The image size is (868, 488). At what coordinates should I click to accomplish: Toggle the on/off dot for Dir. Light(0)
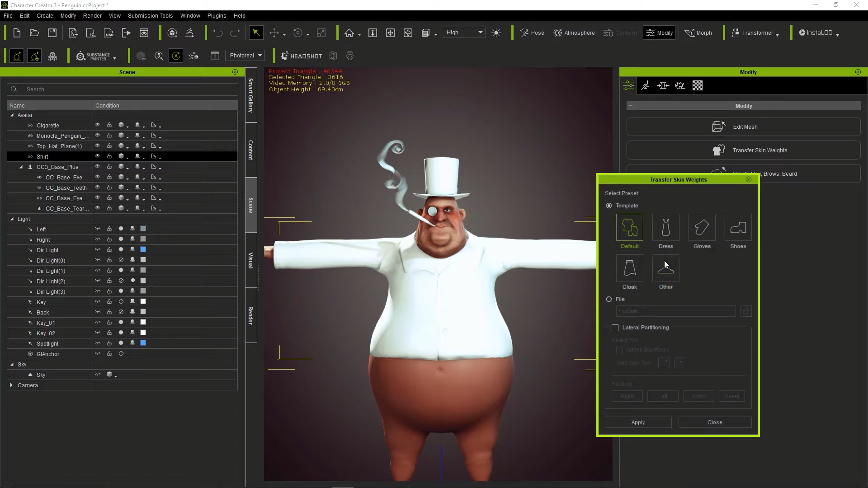121,260
